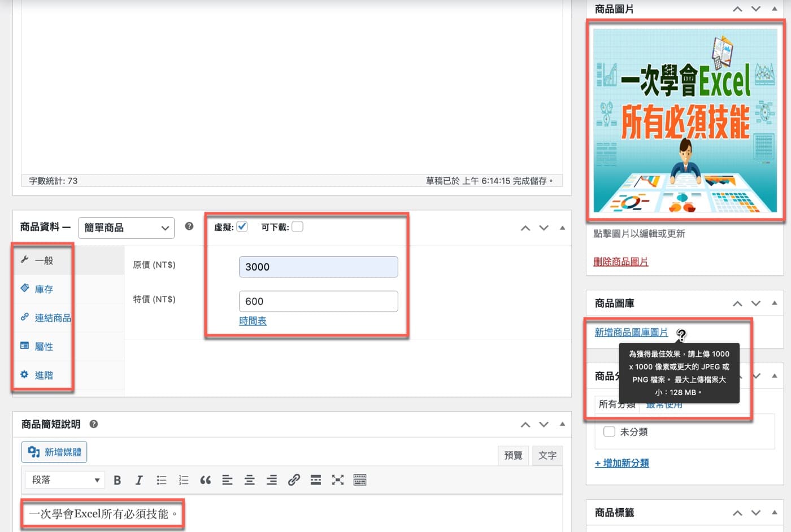Viewport: 791px width, 532px height.
Task: Move 商品標籤 panel up
Action: pyautogui.click(x=737, y=513)
